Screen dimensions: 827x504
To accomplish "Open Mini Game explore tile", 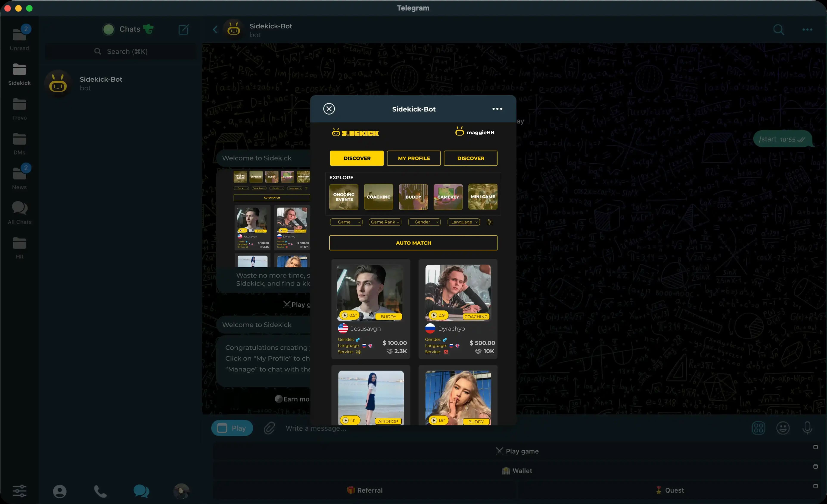I will click(x=483, y=197).
